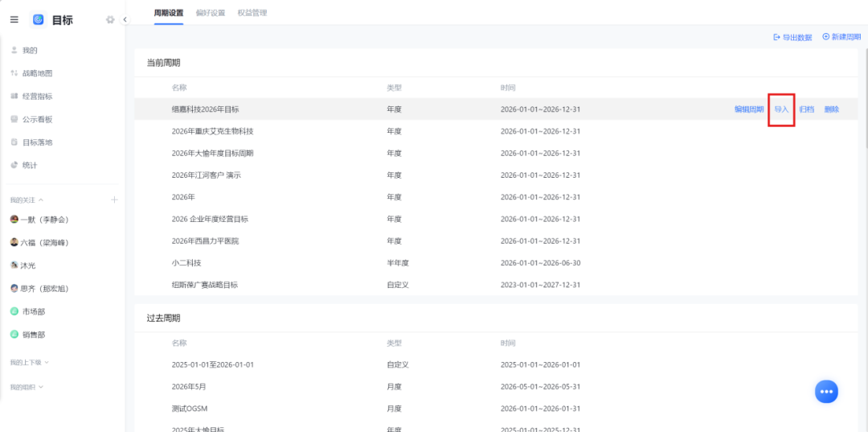
Task: Click row 纽斯葆广赛战略目标
Action: coord(496,285)
